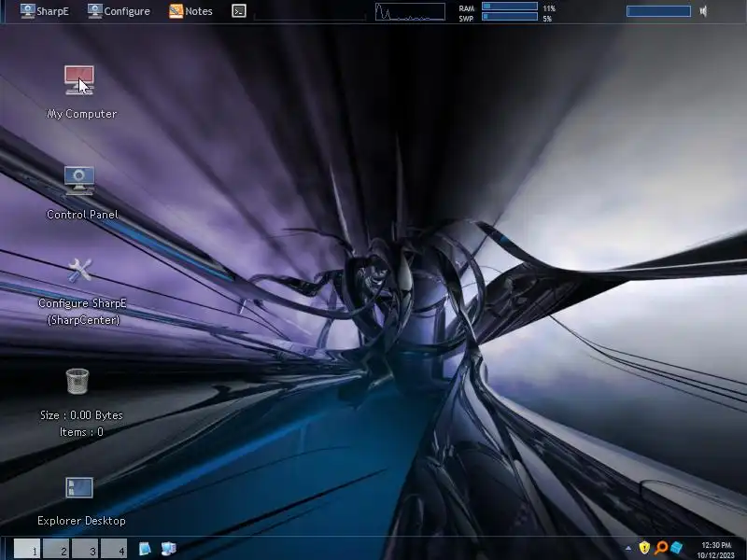Viewport: 747px width, 560px height.
Task: Switch to virtual desktop 3
Action: point(85,549)
